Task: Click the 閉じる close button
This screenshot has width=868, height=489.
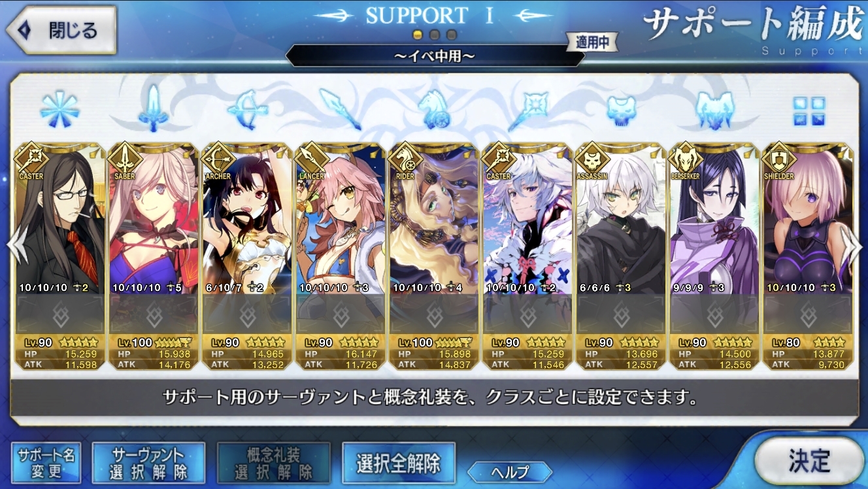Action: [x=61, y=30]
